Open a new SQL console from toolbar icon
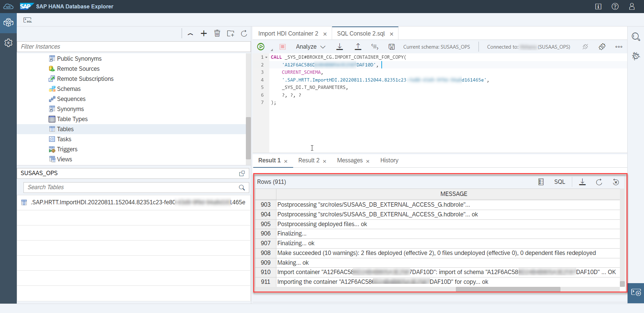644x313 pixels. (28, 20)
